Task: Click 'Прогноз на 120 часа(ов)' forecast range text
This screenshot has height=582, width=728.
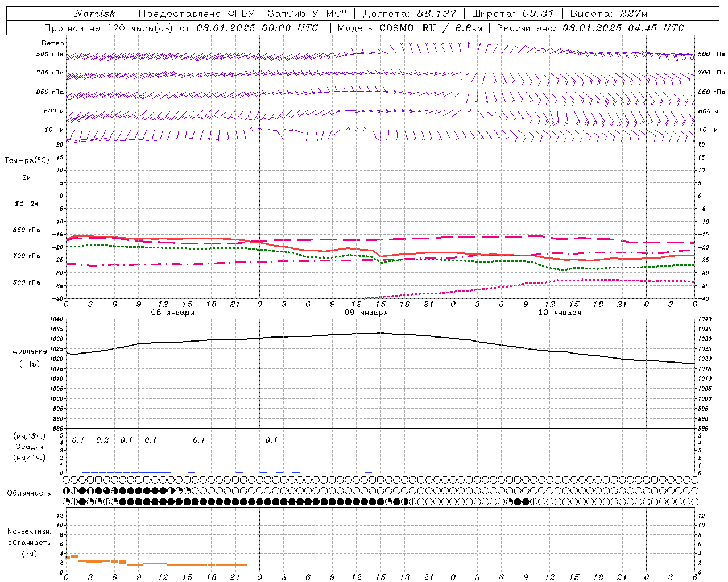Action: (x=109, y=28)
